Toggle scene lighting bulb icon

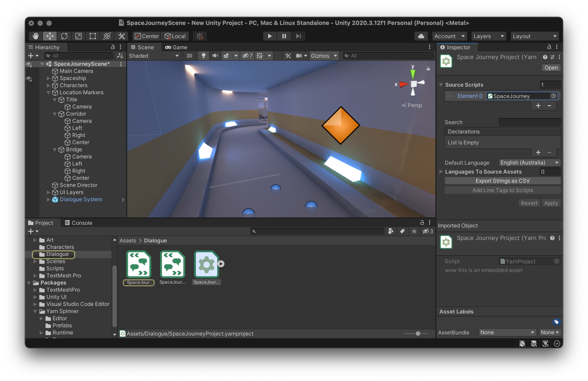(x=203, y=56)
